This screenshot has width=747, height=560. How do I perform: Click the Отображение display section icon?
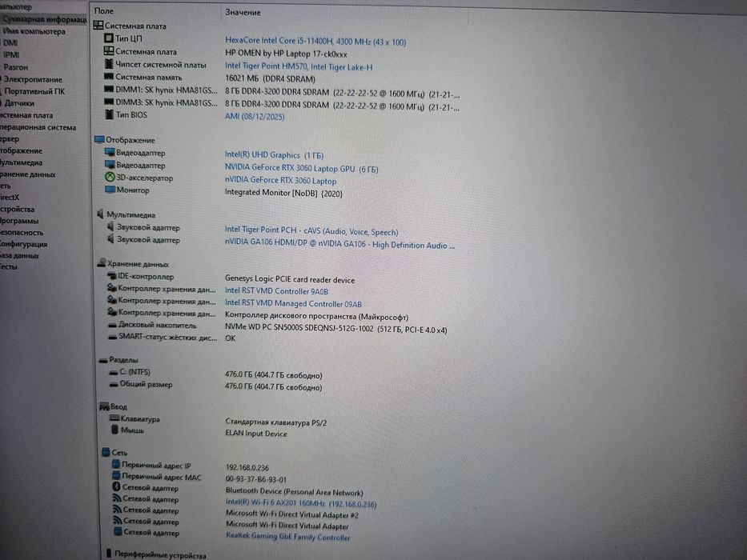click(99, 139)
